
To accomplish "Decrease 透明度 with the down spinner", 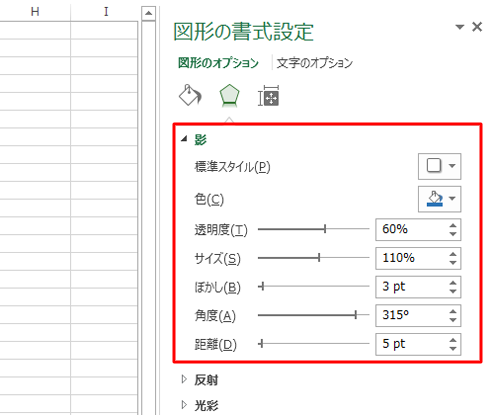I will [x=453, y=234].
